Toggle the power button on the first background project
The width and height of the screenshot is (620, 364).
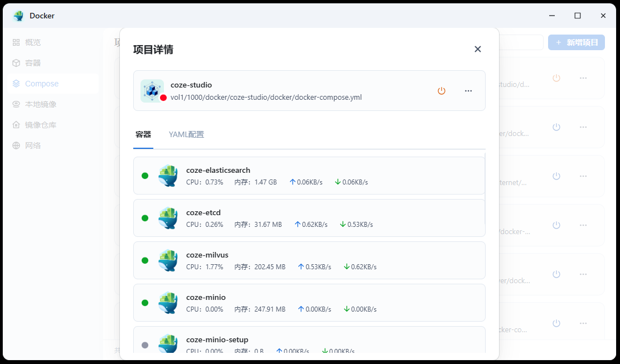(x=556, y=78)
